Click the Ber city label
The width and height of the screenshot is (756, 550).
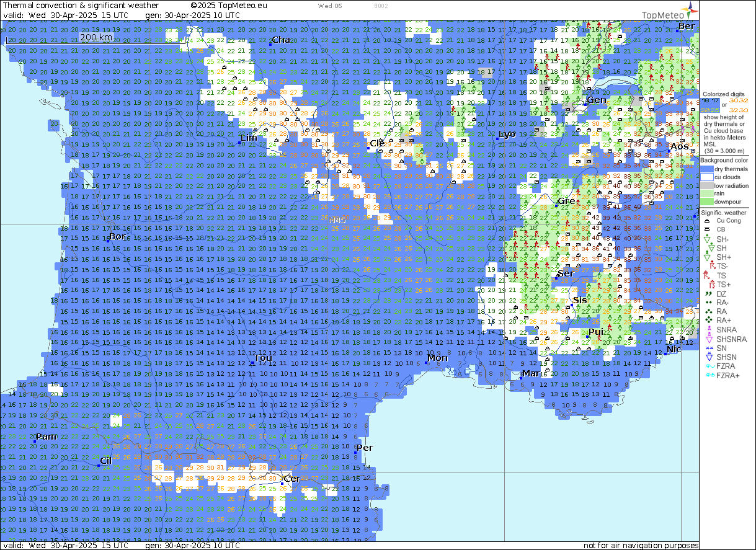pos(687,26)
